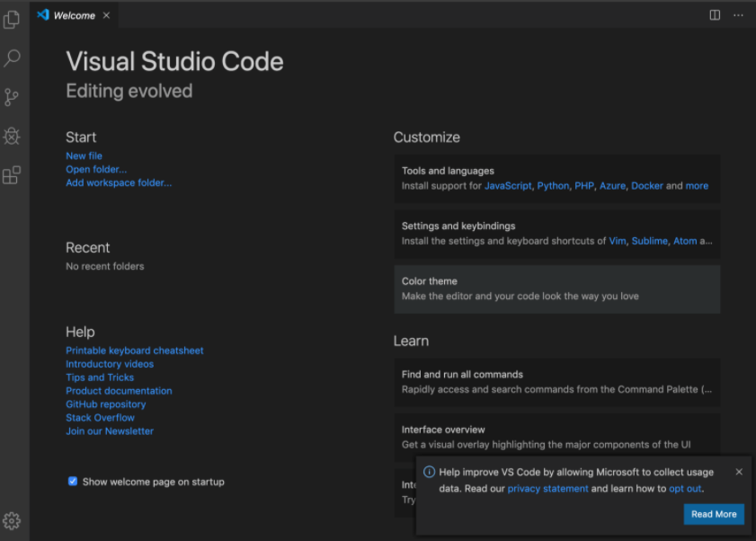Click the info icon in the notification
Screen dimensions: 756x541
[x=429, y=472]
